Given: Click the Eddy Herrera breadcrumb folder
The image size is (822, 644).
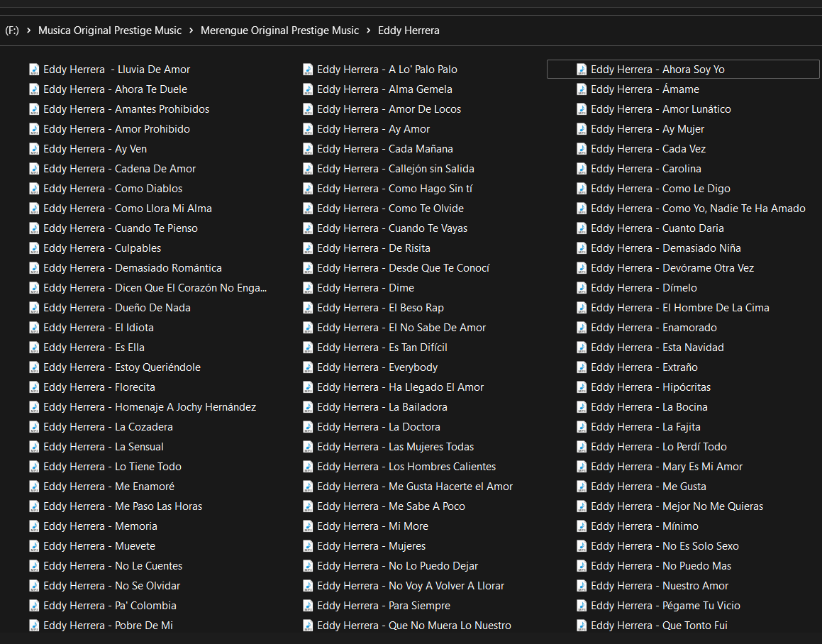Looking at the screenshot, I should [409, 30].
